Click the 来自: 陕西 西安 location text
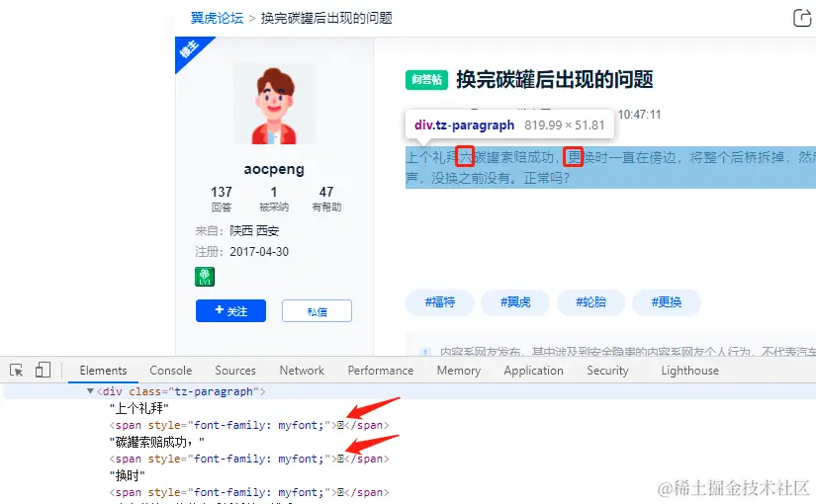The image size is (816, 504). click(x=237, y=231)
